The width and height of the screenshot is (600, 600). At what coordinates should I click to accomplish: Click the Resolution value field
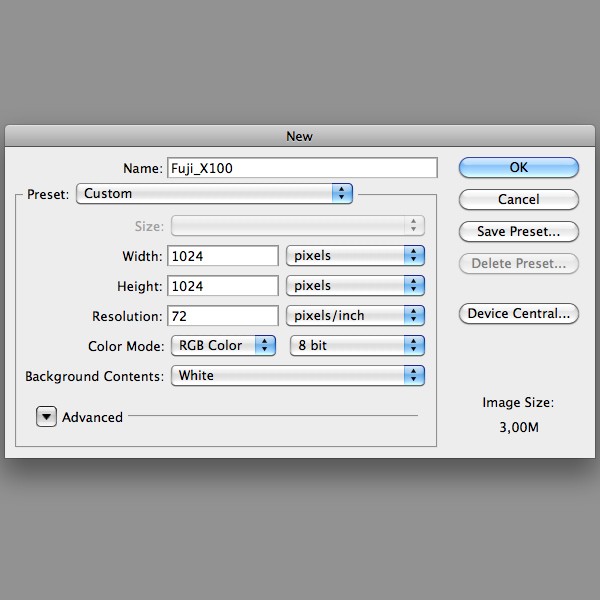(223, 316)
